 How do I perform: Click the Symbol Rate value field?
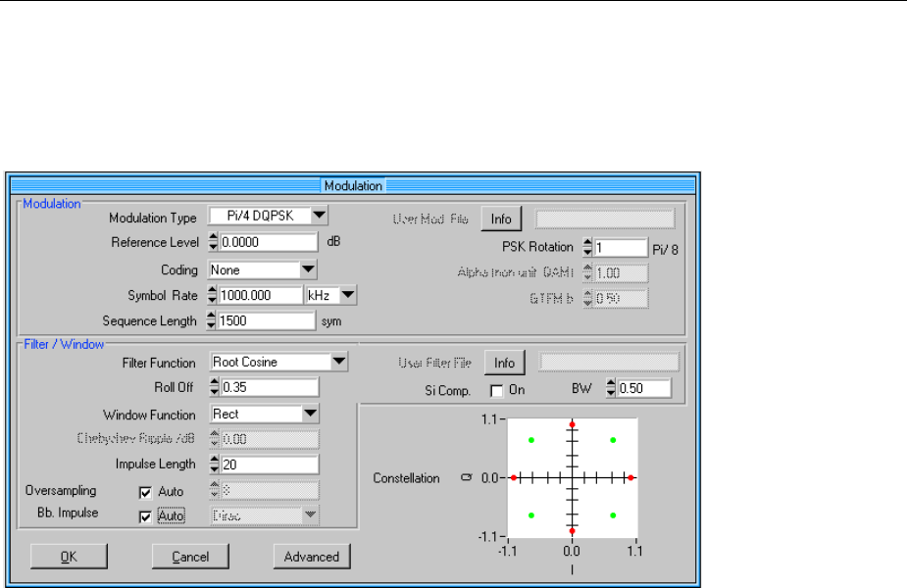click(x=260, y=295)
